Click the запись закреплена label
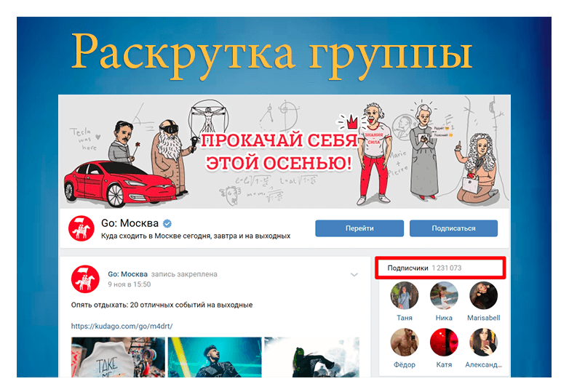This screenshot has width=569, height=392. point(184,274)
